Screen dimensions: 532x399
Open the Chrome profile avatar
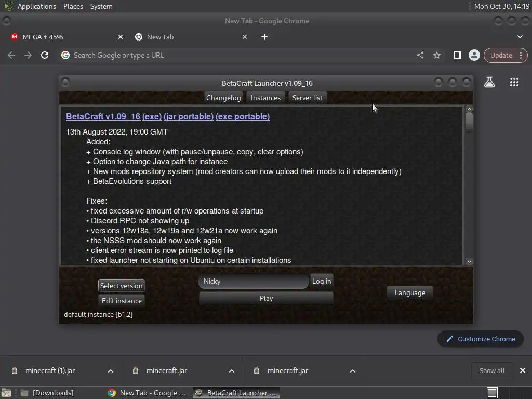(x=474, y=55)
